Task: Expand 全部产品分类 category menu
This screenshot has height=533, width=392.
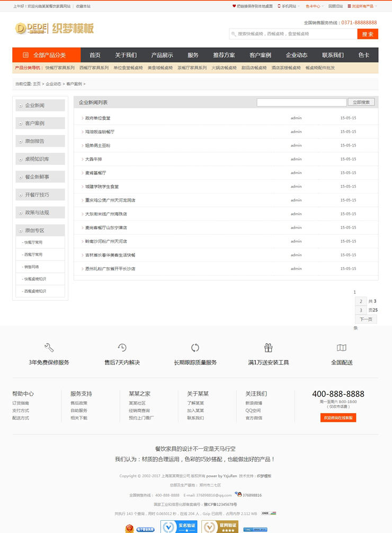Action: pyautogui.click(x=47, y=55)
